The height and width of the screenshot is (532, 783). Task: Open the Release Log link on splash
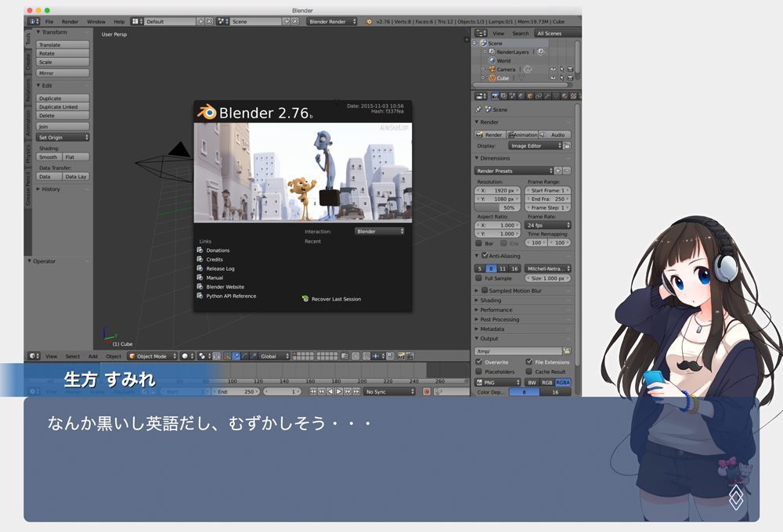[x=220, y=268]
